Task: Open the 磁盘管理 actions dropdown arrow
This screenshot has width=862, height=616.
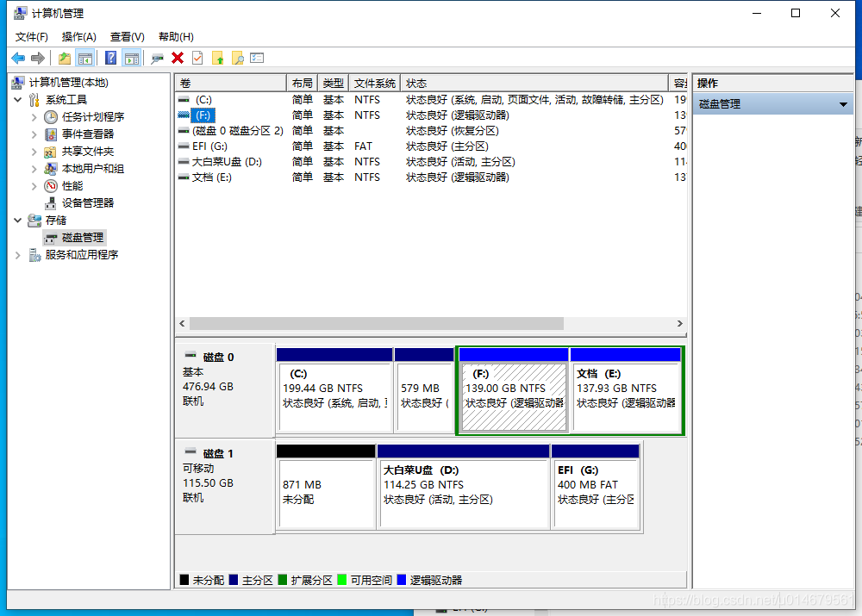Action: (843, 104)
